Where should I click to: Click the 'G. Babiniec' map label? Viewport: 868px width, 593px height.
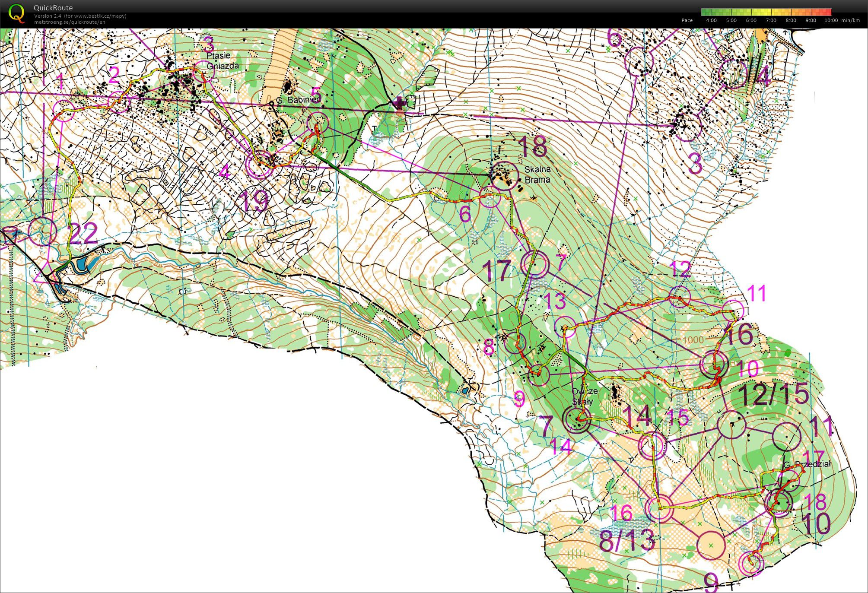299,100
